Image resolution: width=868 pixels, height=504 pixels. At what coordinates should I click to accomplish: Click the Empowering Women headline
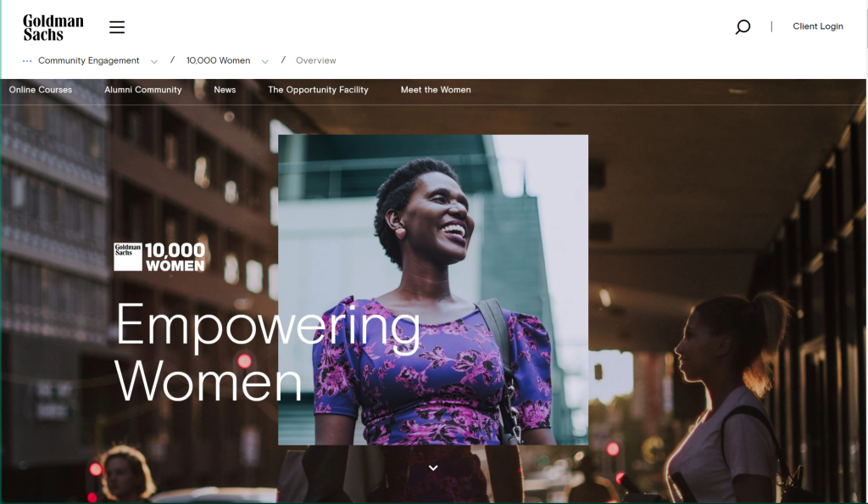tap(267, 352)
